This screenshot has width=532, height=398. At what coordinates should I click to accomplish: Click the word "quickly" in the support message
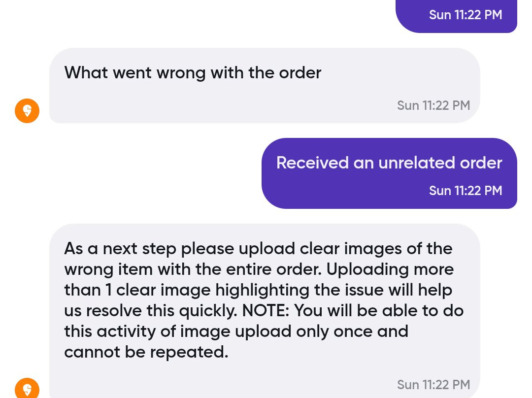pos(204,311)
